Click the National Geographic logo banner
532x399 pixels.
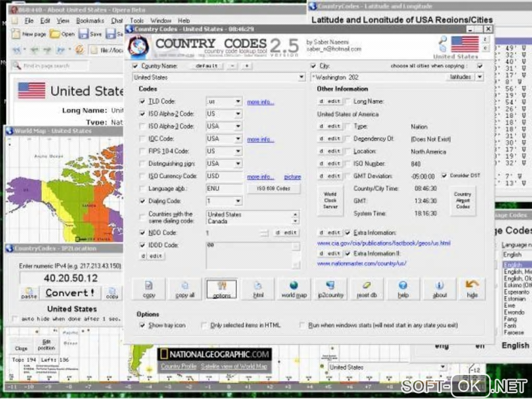click(215, 355)
